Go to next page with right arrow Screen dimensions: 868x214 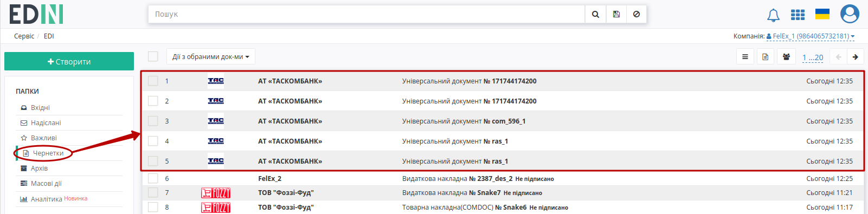[855, 57]
